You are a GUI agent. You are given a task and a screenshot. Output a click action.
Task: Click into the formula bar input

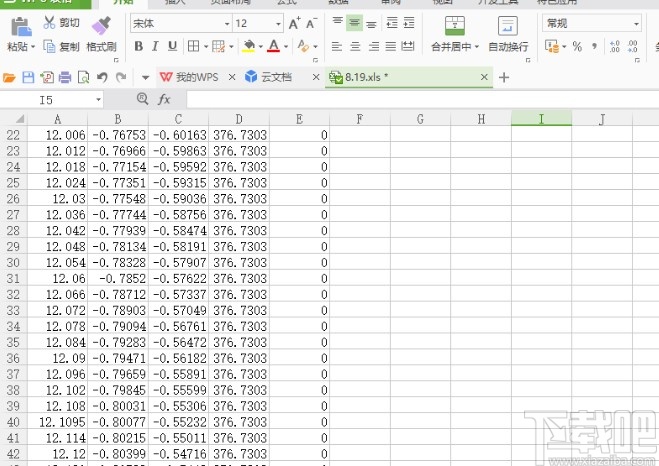(422, 100)
